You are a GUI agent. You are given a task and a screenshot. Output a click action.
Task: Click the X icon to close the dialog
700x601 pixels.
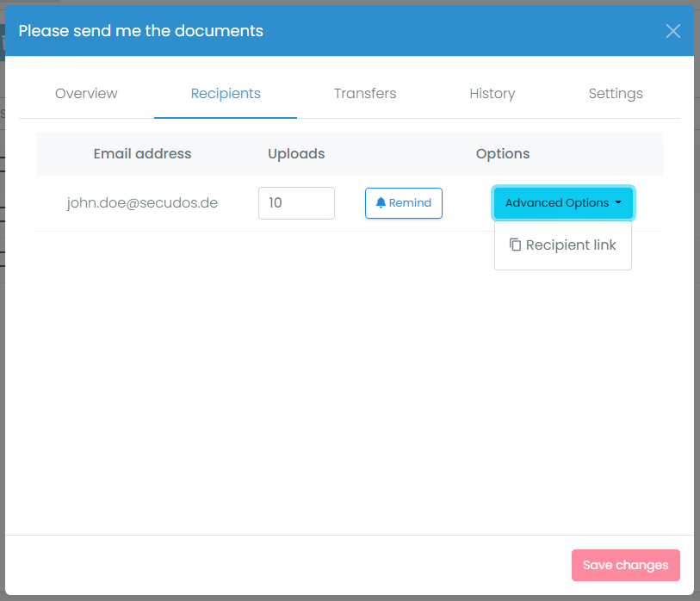(x=672, y=31)
